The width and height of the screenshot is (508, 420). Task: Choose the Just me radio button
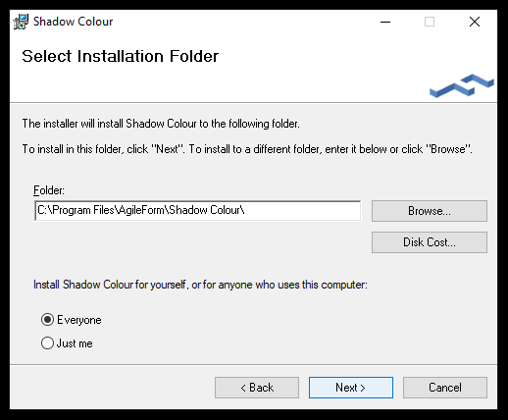coord(47,343)
